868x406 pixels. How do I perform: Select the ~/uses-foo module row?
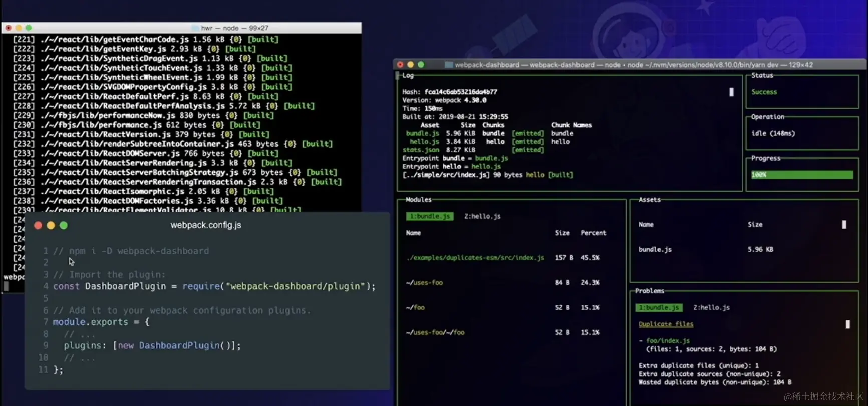[503, 282]
